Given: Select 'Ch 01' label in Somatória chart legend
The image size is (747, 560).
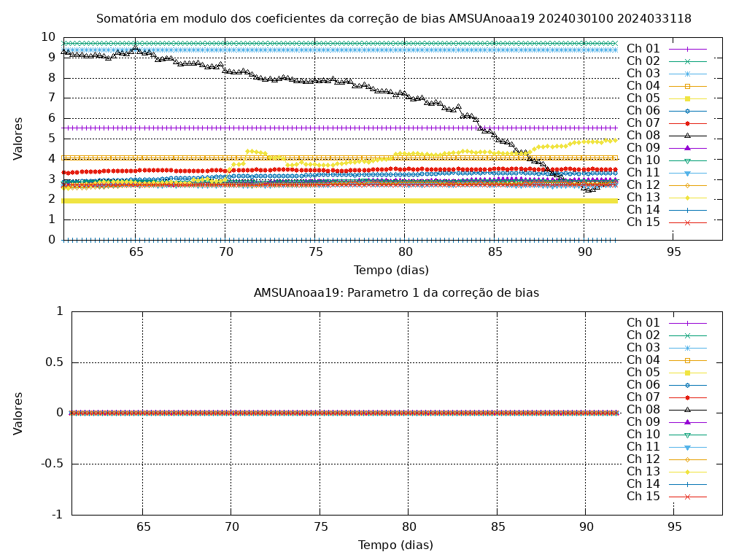Looking at the screenshot, I should coord(643,49).
